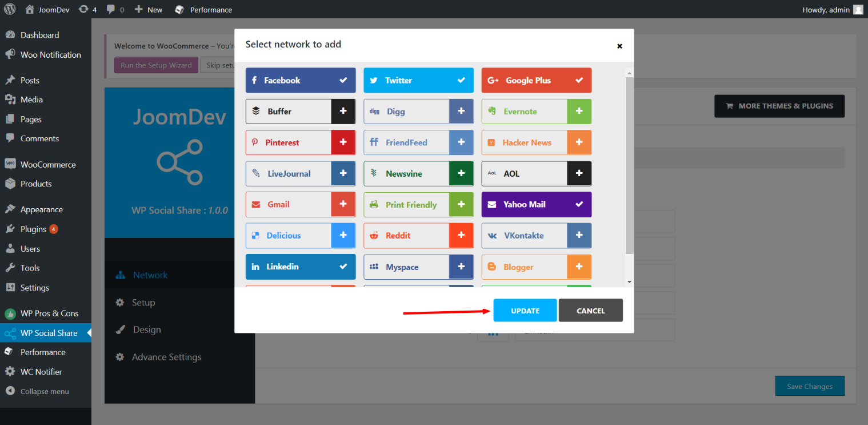
Task: Click the dialog scrollbar down arrow
Action: pos(629,281)
